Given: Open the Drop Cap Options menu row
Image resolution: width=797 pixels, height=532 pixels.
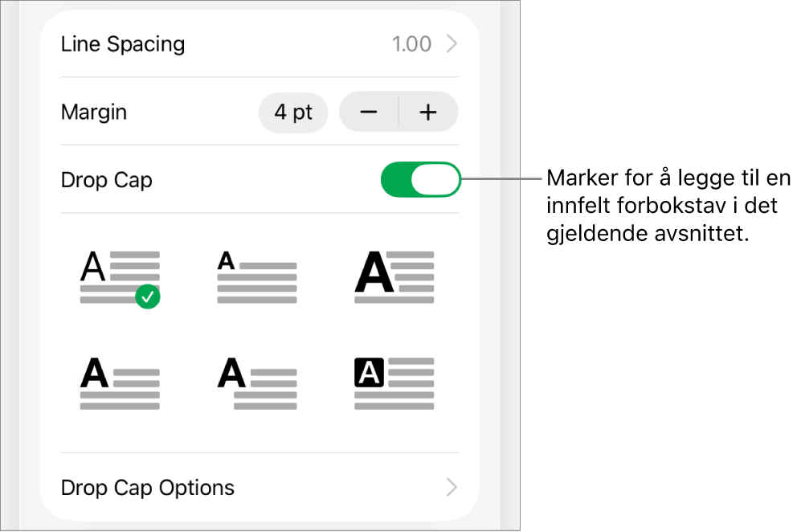Looking at the screenshot, I should point(260,487).
